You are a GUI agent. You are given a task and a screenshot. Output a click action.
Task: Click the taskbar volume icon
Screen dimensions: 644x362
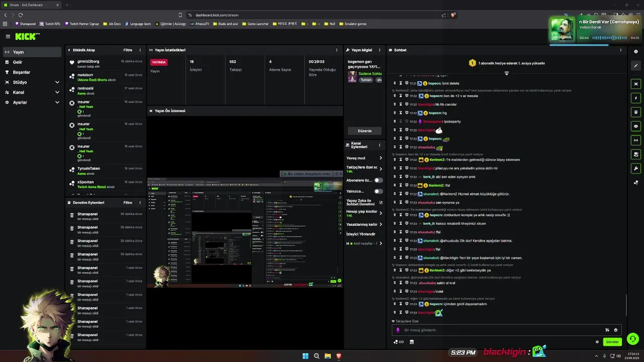[x=618, y=356]
